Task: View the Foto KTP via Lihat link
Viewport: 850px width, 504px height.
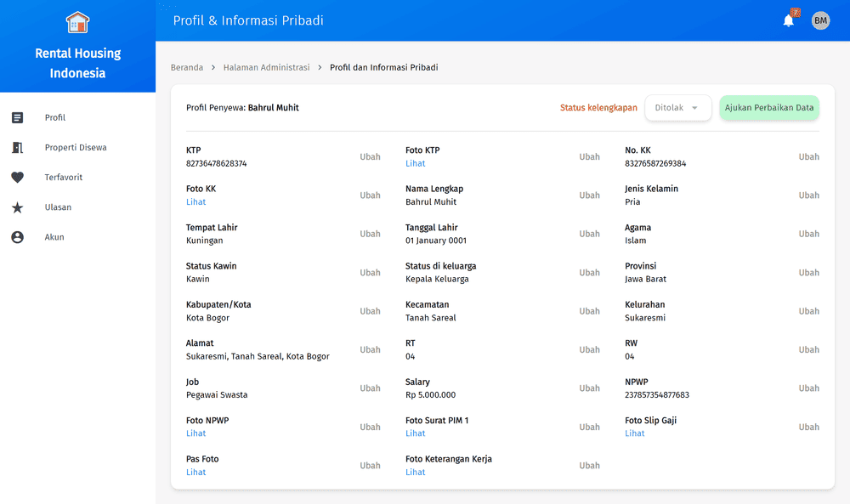Action: [x=415, y=163]
